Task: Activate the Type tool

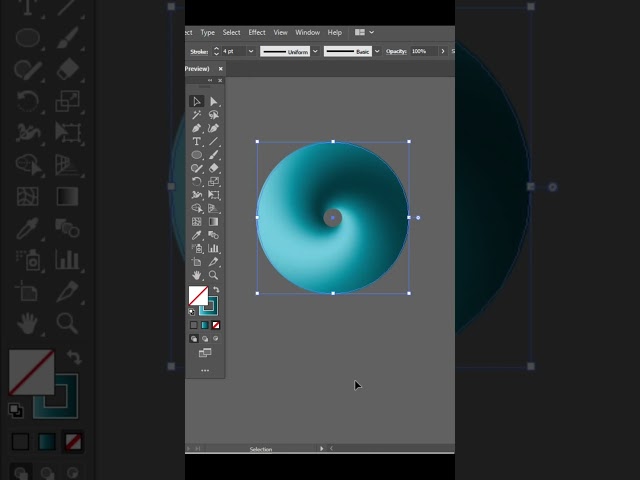Action: pos(197,142)
